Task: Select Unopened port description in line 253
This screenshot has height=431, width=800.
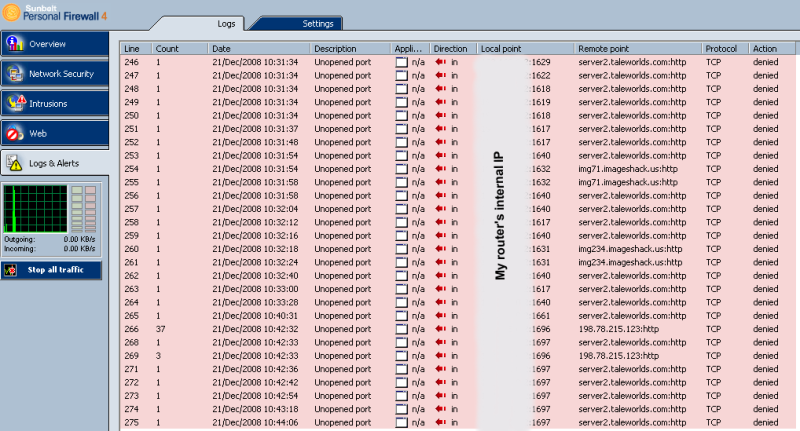Action: 342,156
